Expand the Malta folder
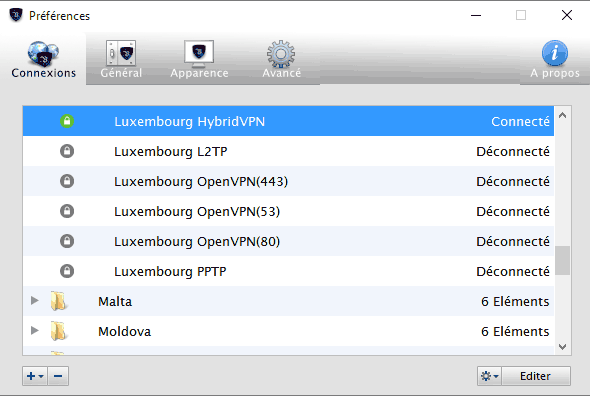 click(35, 300)
